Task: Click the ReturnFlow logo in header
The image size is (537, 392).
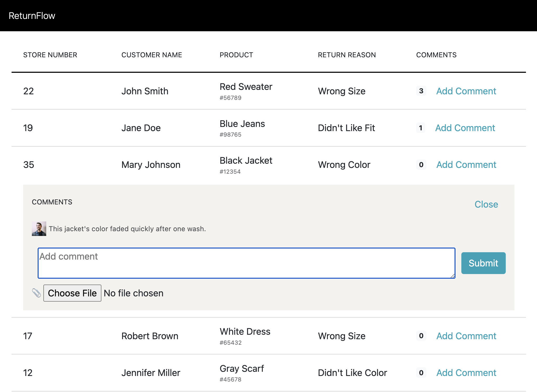Action: point(32,16)
